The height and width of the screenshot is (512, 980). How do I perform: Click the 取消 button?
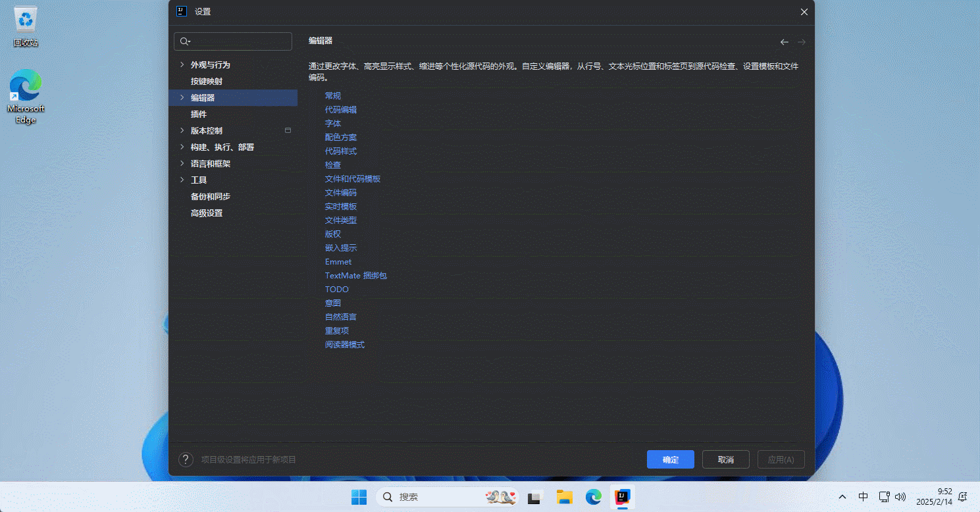[726, 459]
